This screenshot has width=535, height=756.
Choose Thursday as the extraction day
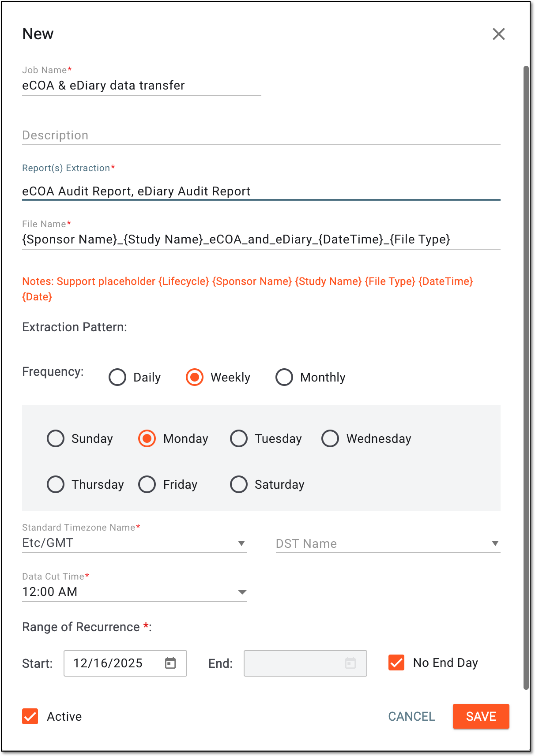pos(56,484)
